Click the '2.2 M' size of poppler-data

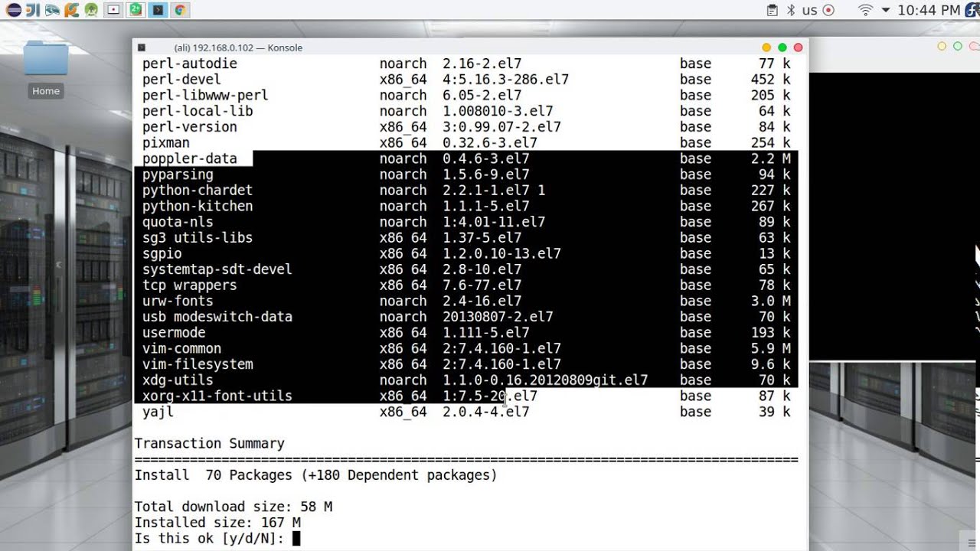(x=771, y=158)
